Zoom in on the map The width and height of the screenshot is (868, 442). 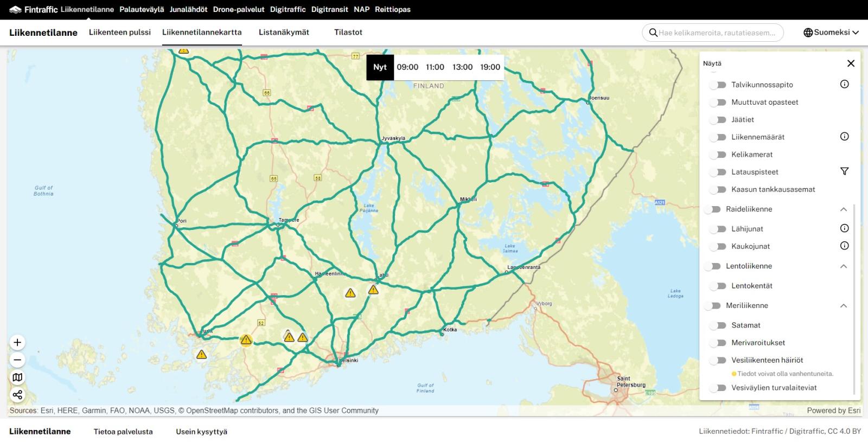[17, 343]
